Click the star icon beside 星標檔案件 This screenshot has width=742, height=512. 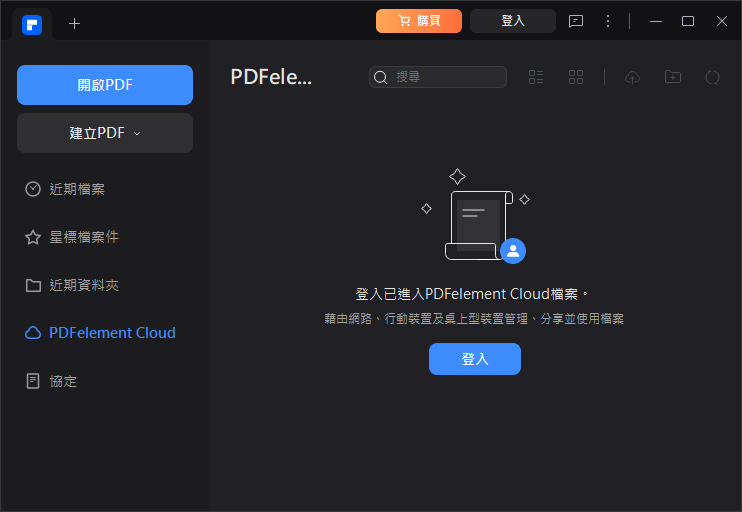33,237
